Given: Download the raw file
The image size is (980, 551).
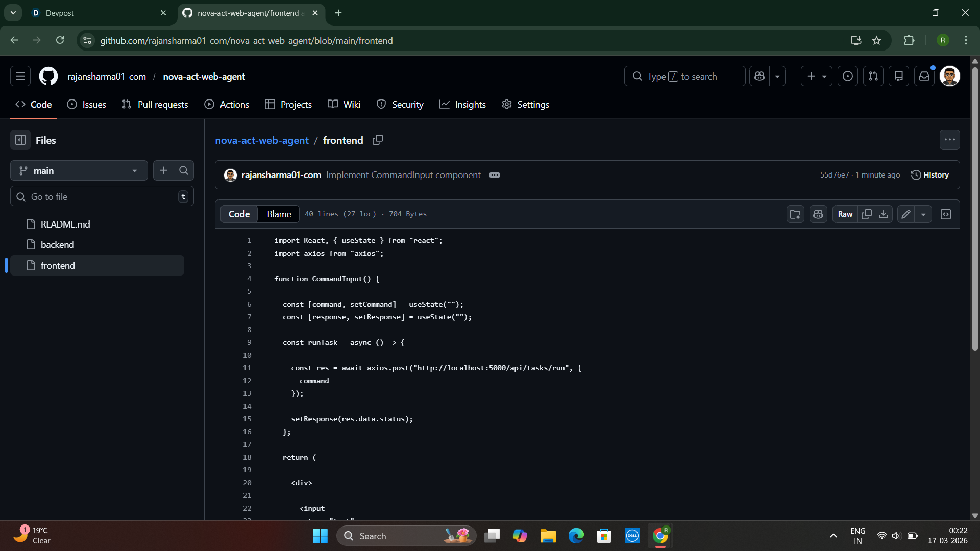Looking at the screenshot, I should pyautogui.click(x=884, y=214).
